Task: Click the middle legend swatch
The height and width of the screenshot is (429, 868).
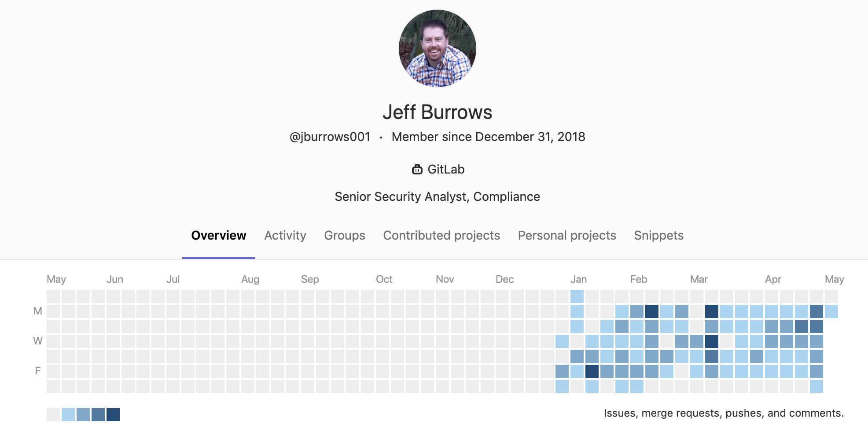Action: 83,414
